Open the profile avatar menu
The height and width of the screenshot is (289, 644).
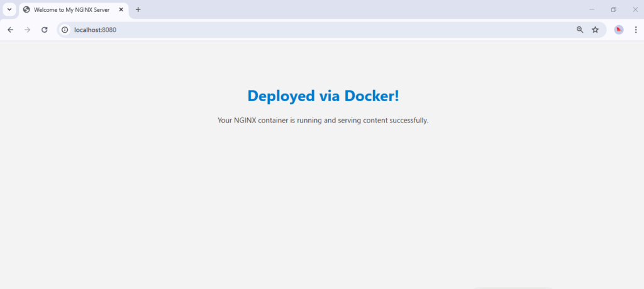tap(619, 30)
